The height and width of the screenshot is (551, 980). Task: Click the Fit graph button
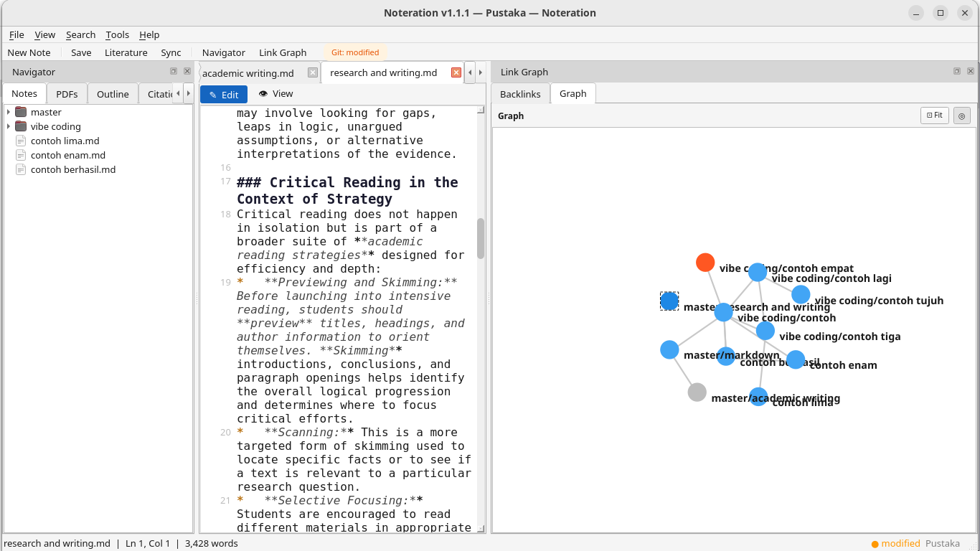[935, 115]
